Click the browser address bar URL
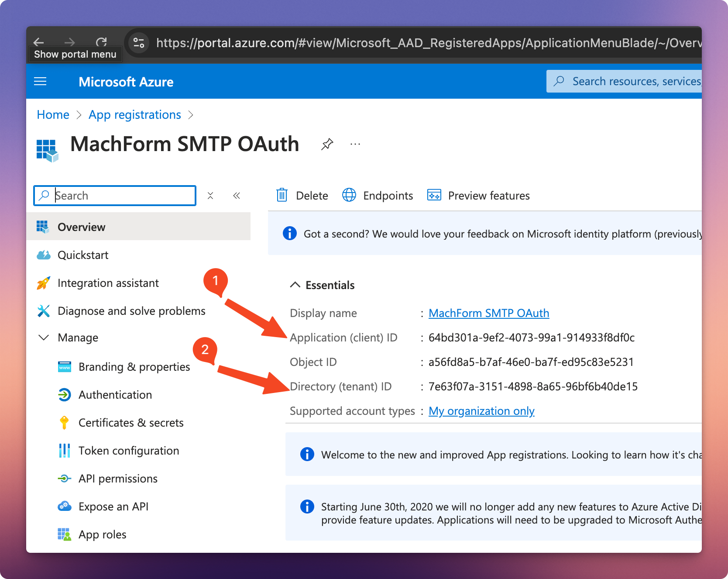 pyautogui.click(x=428, y=43)
